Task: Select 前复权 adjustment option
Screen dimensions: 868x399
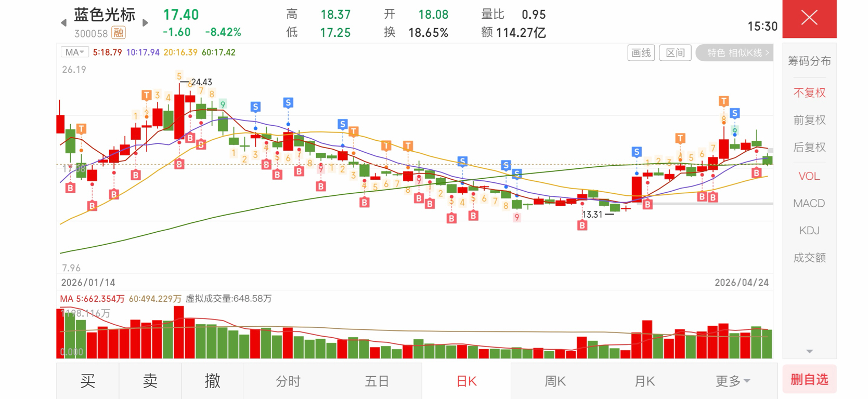Action: (809, 120)
